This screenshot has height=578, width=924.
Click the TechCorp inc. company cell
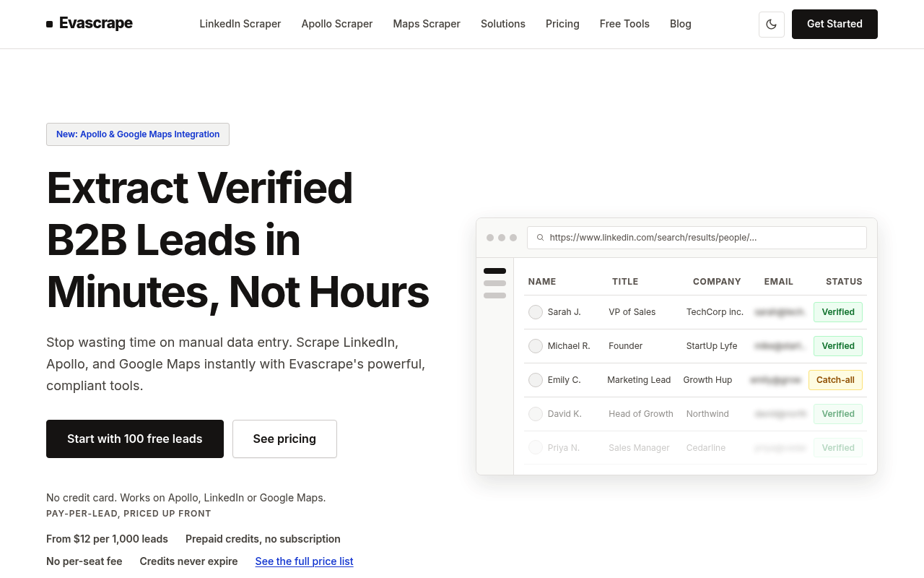tap(715, 312)
